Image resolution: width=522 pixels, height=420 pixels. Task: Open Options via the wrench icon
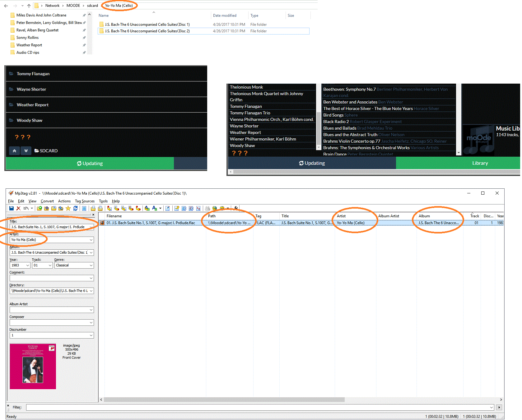(x=236, y=208)
